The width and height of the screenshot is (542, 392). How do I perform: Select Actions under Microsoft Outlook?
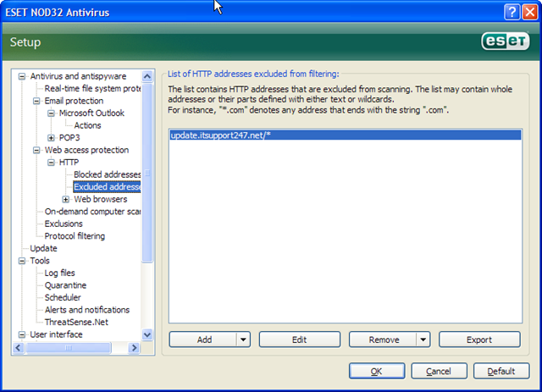pos(87,125)
